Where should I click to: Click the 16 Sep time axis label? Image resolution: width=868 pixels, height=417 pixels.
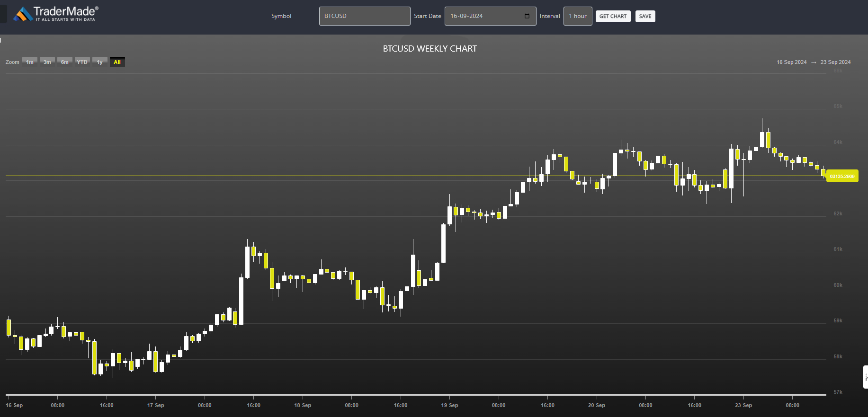tap(14, 405)
